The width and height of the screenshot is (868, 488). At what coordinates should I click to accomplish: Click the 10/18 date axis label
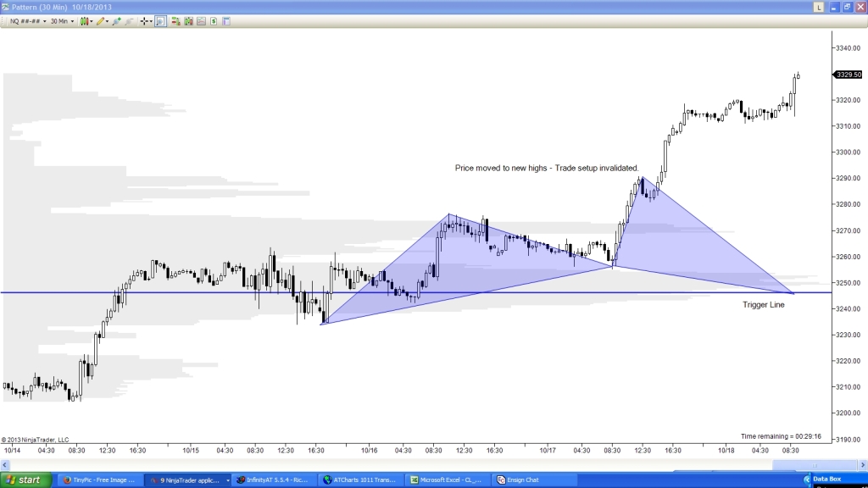coord(726,451)
